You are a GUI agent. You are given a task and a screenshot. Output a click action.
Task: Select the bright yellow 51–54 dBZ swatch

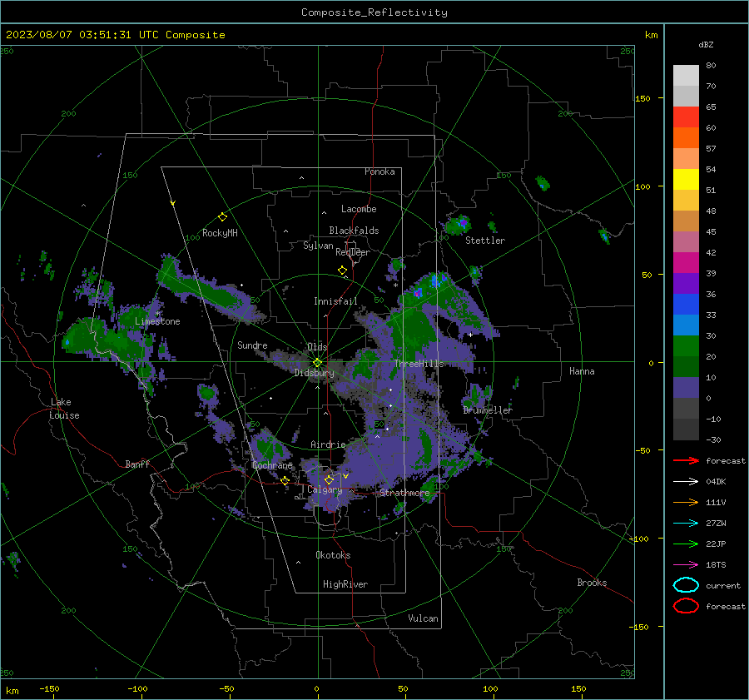[x=686, y=179]
